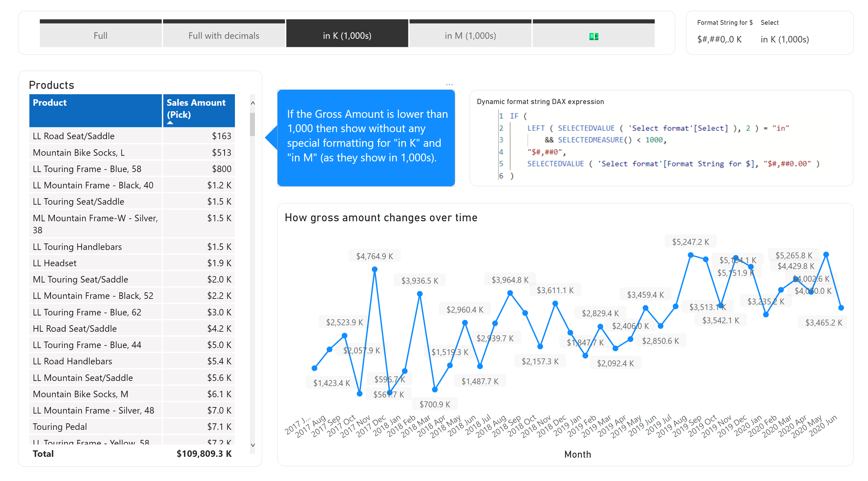Viewport: 868px width, 481px height.
Task: Click the Products table scrollbar thumb
Action: coord(252,124)
